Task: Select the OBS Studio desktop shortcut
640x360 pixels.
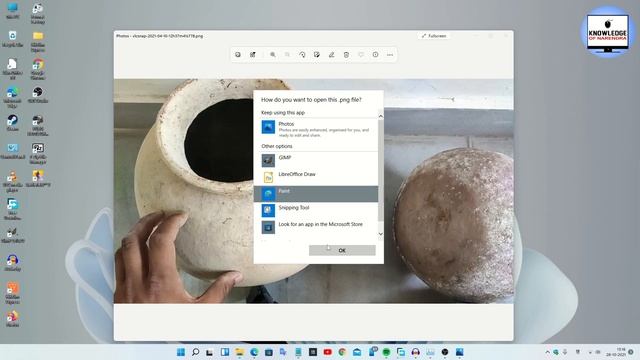Action: (x=38, y=95)
